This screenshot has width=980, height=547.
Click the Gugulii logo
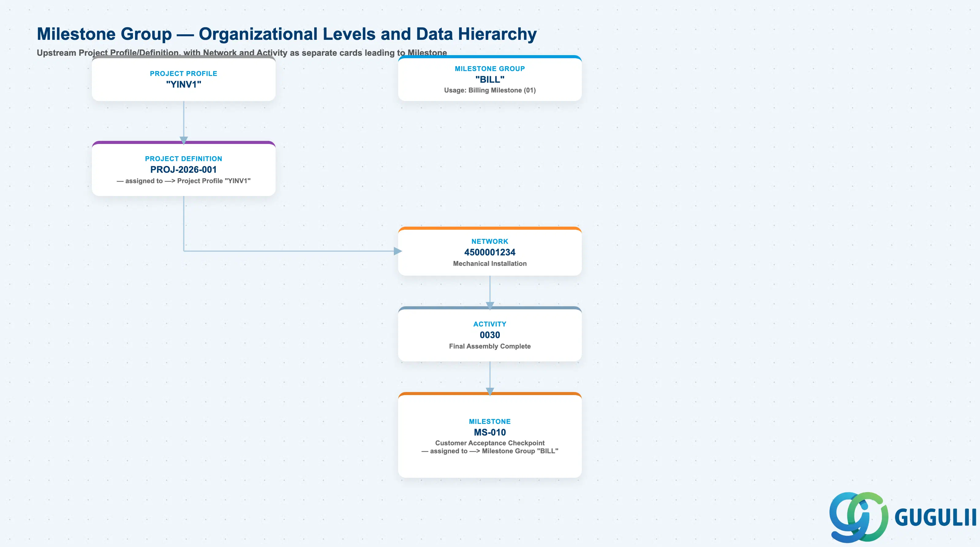(903, 517)
